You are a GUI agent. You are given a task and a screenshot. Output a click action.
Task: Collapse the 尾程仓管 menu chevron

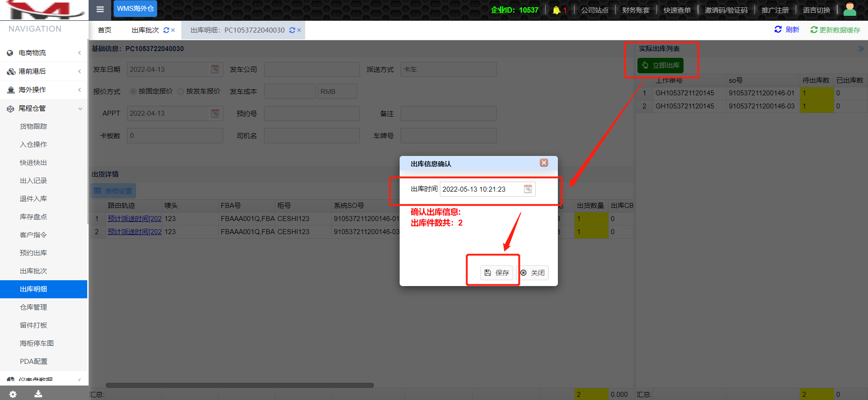pyautogui.click(x=80, y=108)
